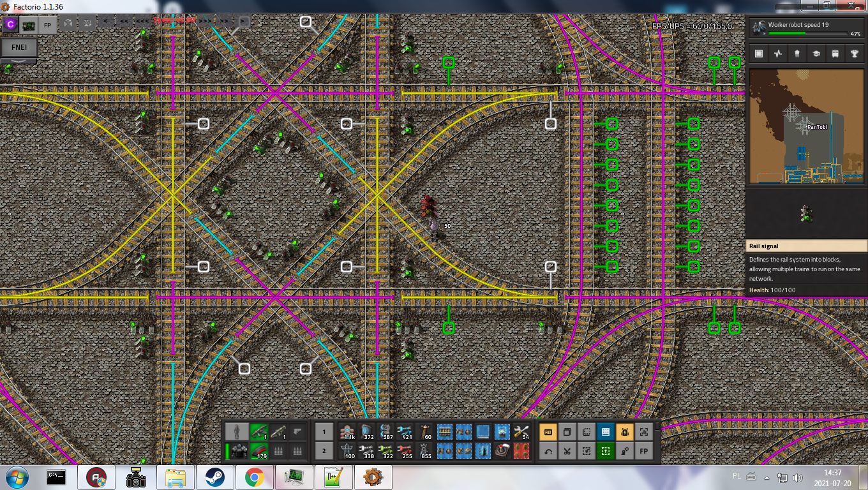Click the volume speaker tray icon
The height and width of the screenshot is (490, 868).
(797, 477)
